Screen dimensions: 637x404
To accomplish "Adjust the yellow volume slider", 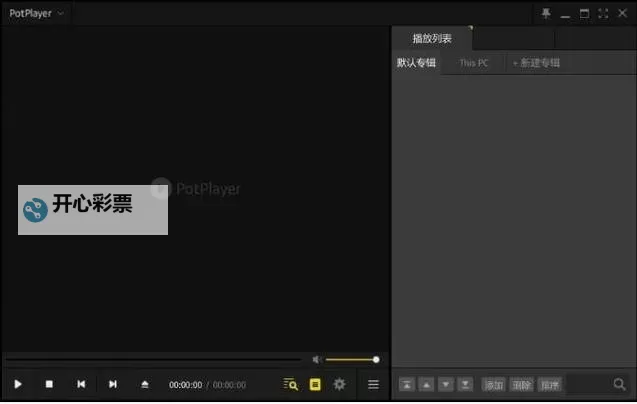I will [x=352, y=360].
